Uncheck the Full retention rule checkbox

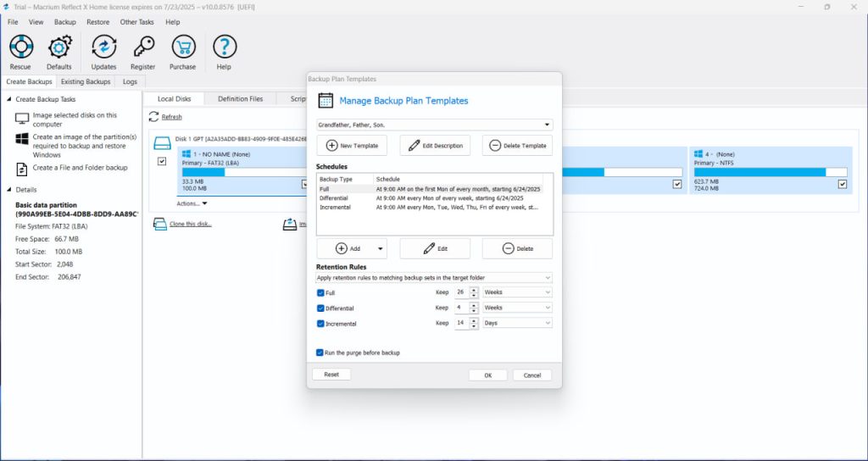(x=320, y=292)
